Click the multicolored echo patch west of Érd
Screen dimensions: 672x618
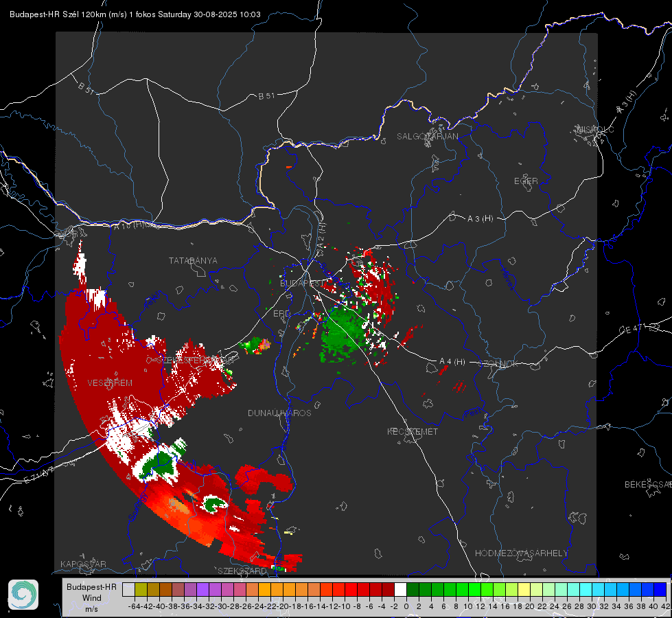tap(256, 345)
